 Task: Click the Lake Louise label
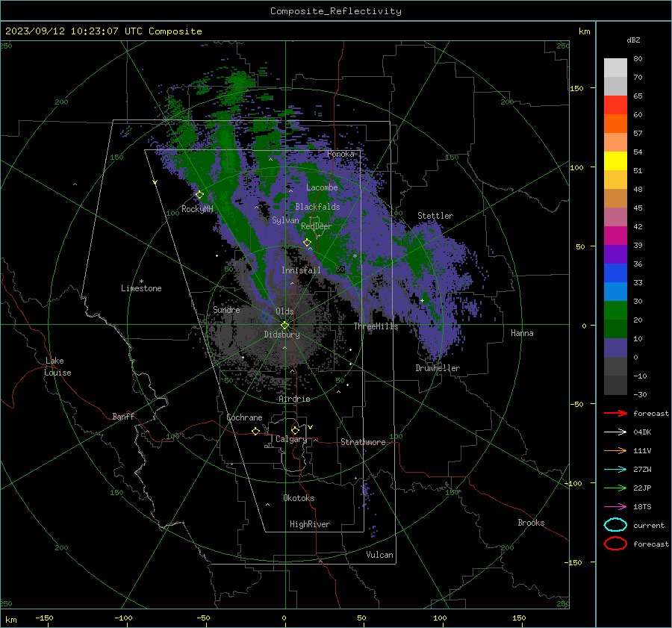point(57,367)
